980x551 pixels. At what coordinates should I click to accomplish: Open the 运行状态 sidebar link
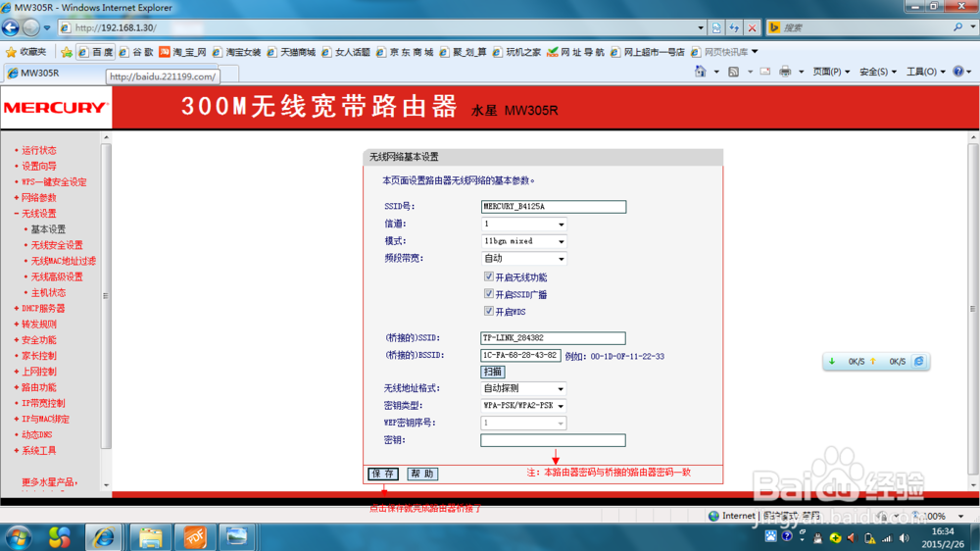pyautogui.click(x=39, y=150)
